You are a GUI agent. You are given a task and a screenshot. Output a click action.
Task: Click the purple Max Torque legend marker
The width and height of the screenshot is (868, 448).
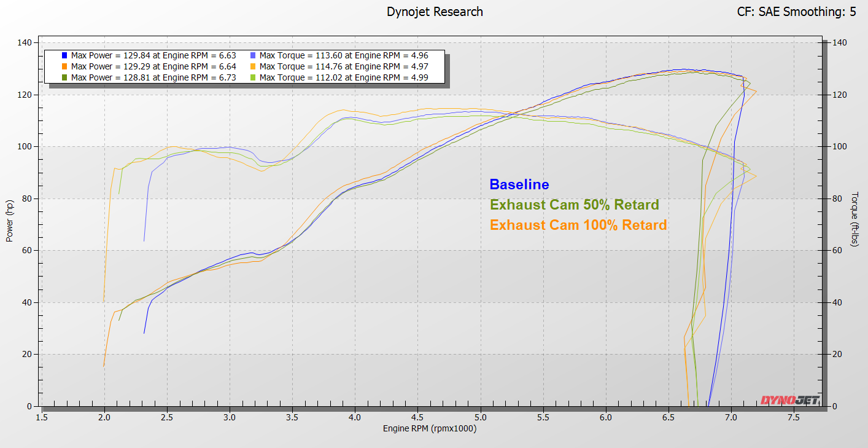point(253,55)
